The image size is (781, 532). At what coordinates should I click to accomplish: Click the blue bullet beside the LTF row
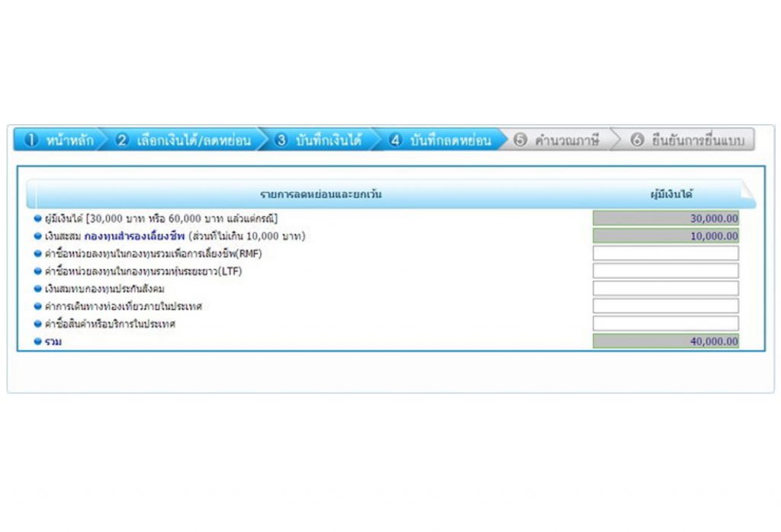38,271
